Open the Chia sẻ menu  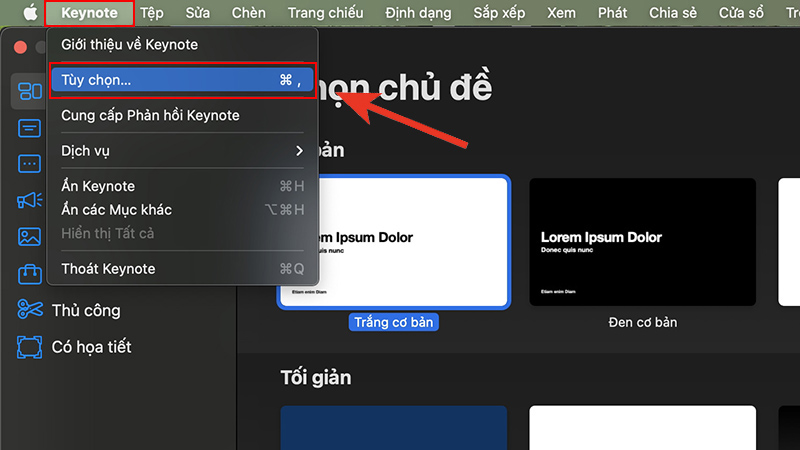[x=672, y=13]
